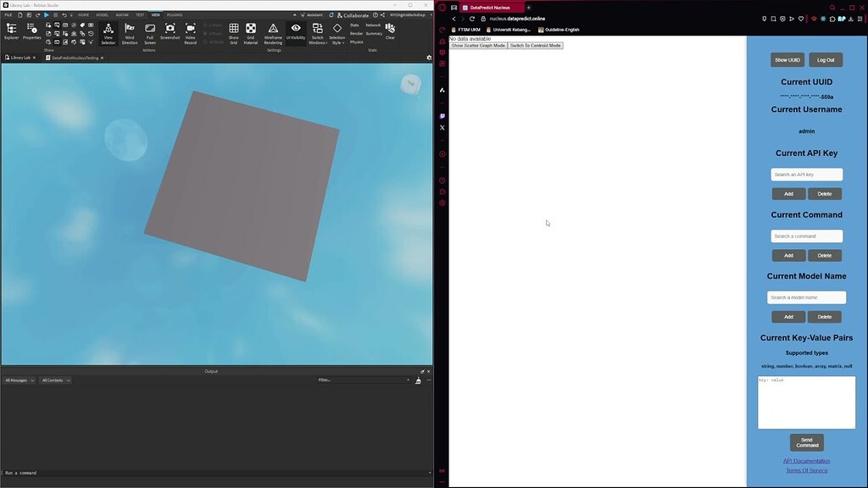Select the DataPredictNucleusTesting document tab
The width and height of the screenshot is (868, 488).
click(75, 58)
